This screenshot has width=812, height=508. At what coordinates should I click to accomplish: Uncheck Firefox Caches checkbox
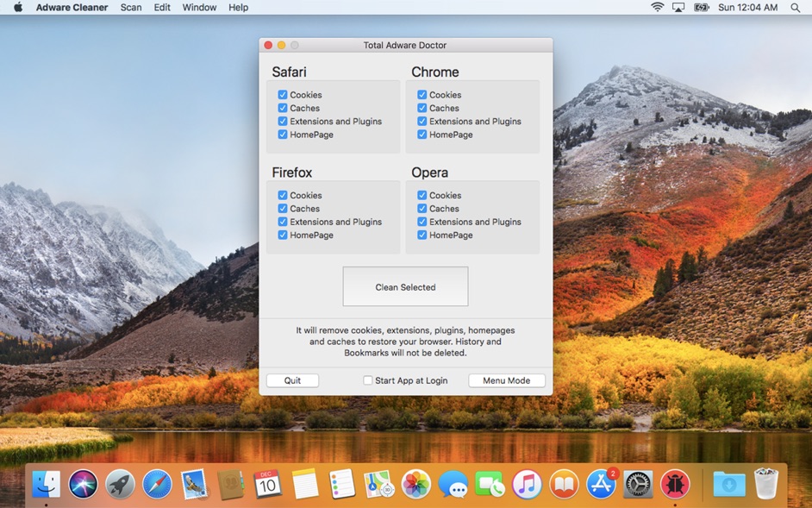pos(282,209)
